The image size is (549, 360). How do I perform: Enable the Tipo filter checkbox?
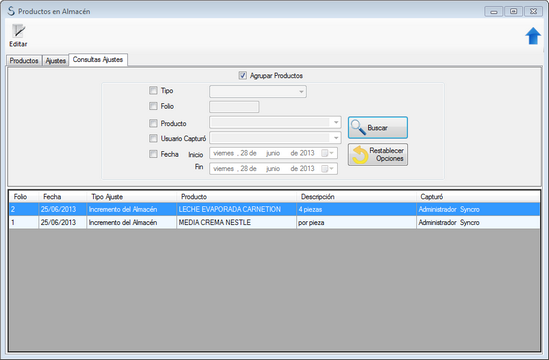click(x=153, y=90)
